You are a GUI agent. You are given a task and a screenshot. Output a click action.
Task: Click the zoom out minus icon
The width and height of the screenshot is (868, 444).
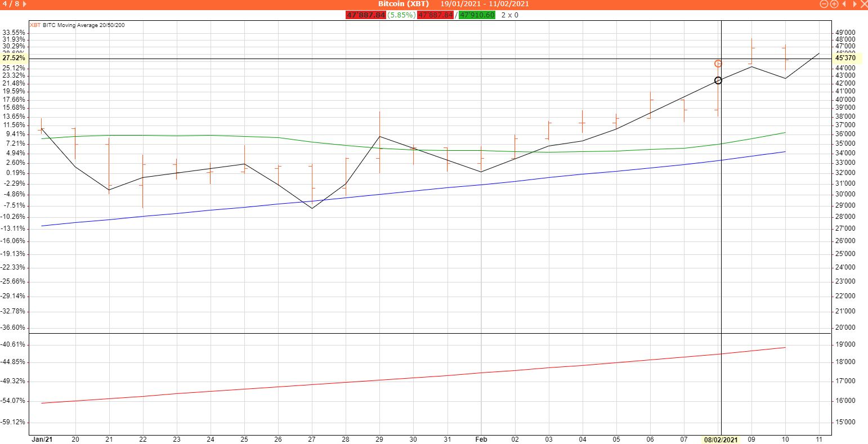point(824,4)
